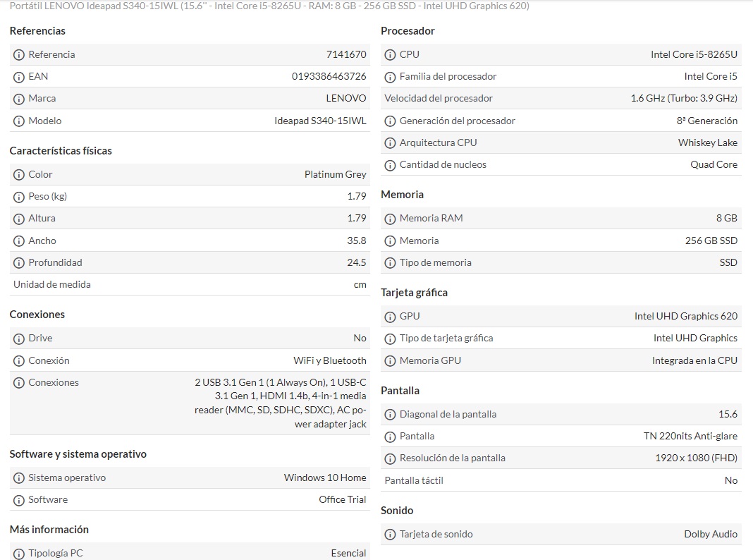This screenshot has height=560, width=753.
Task: Click info icon for Resolución de la pantalla
Action: (390, 458)
